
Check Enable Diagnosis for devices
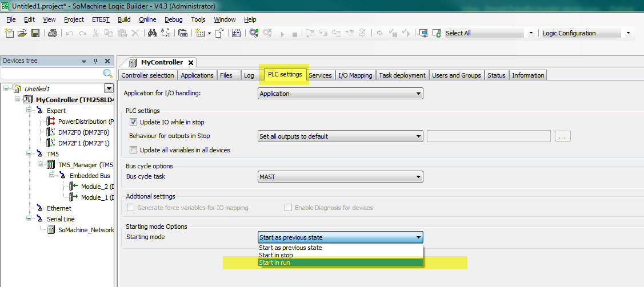click(x=289, y=208)
